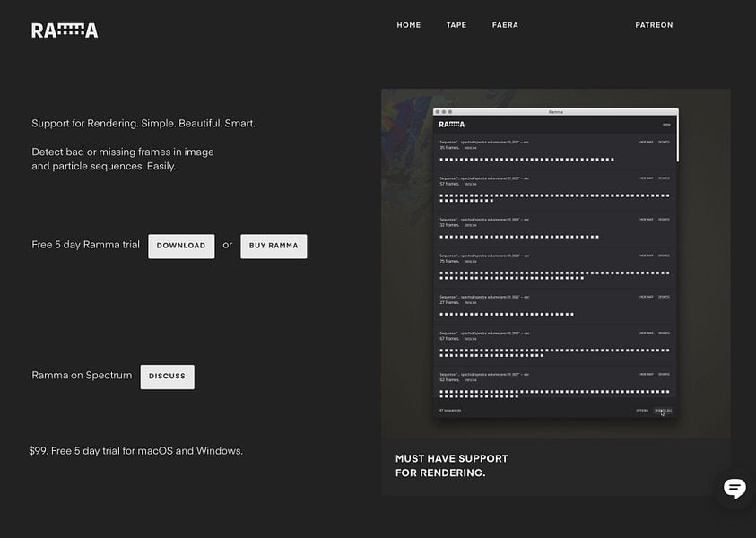
Task: Click the 'Ramma' title bar text of app window
Action: pyautogui.click(x=555, y=112)
